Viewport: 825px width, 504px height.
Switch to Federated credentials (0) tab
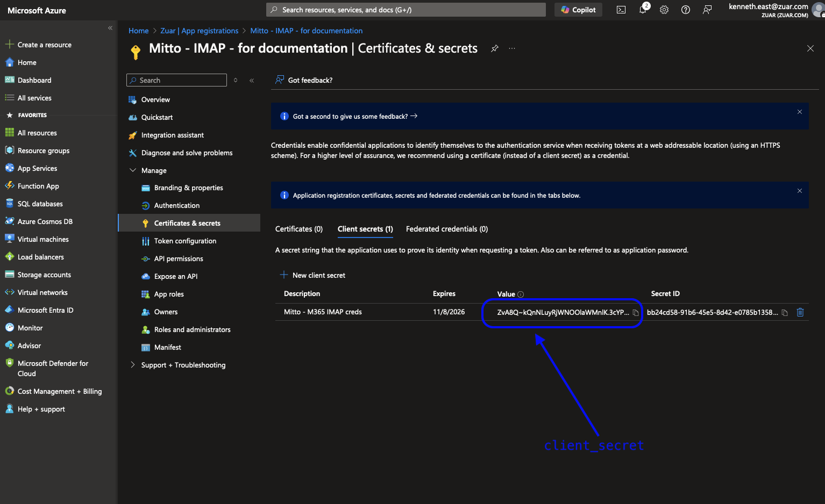(x=447, y=229)
